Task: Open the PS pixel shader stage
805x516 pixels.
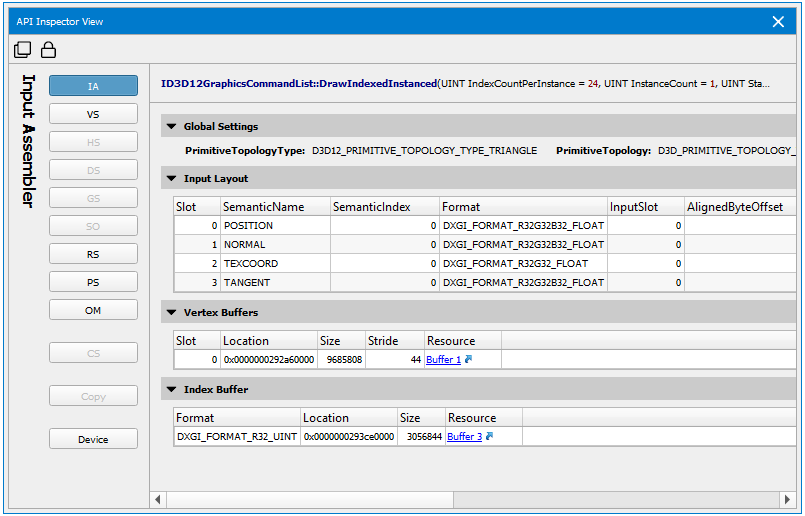Action: pos(93,283)
